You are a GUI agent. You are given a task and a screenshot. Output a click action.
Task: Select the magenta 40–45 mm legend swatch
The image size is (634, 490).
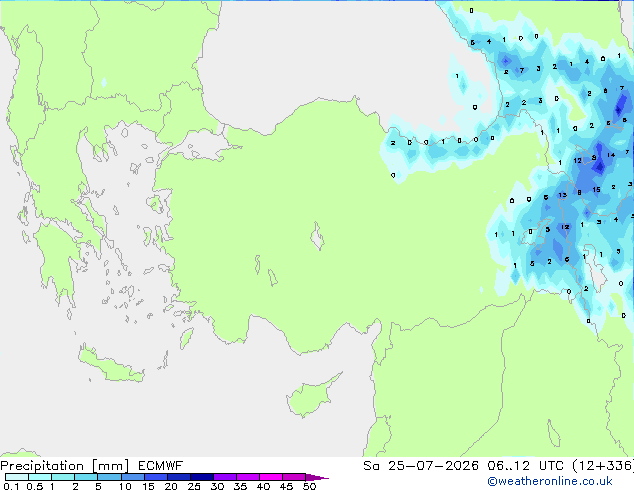click(x=271, y=477)
